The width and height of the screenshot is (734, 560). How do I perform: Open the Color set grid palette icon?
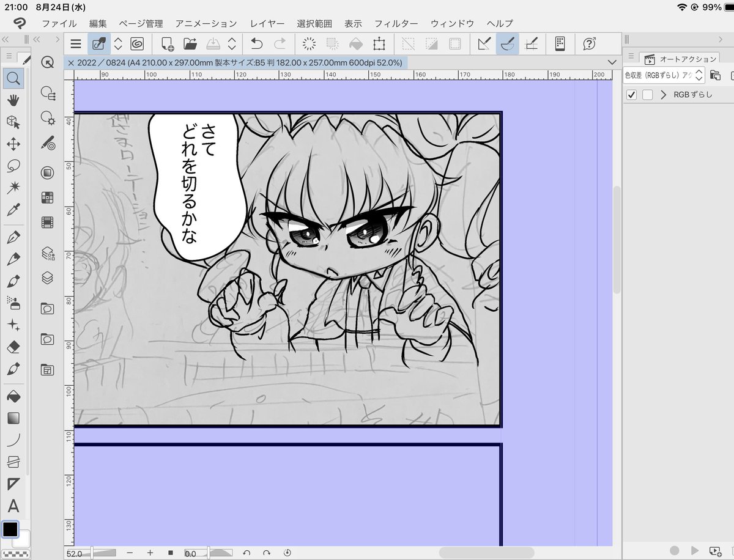[48, 197]
